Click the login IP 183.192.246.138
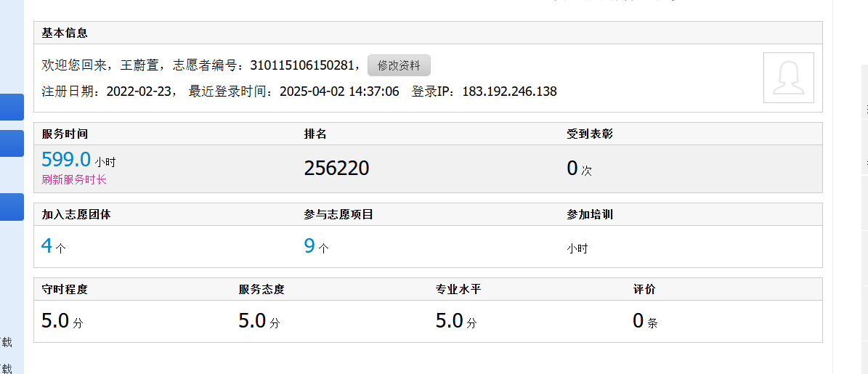 pos(509,92)
